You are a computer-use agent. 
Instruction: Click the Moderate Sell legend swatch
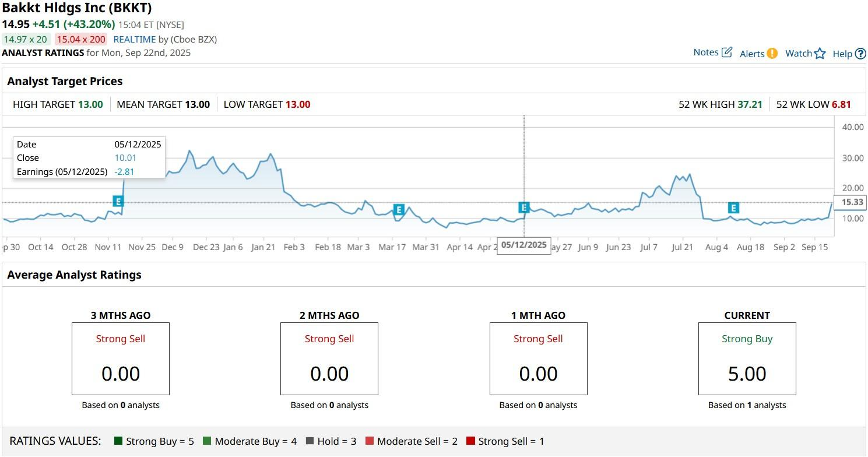pos(369,441)
